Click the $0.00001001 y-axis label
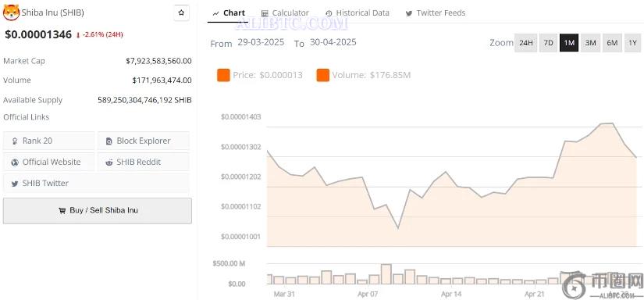This screenshot has height=300, width=644. pos(240,237)
